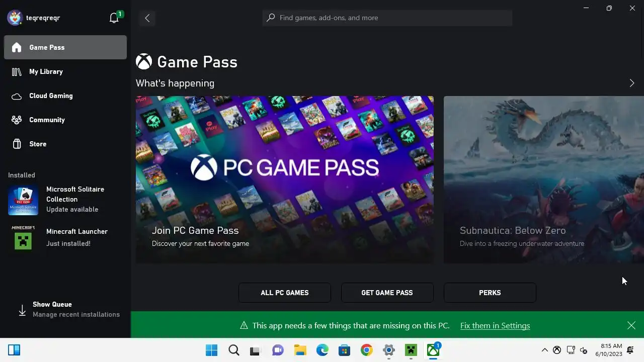
Task: Click 'Minecraft Launcher' title text
Action: (x=77, y=231)
